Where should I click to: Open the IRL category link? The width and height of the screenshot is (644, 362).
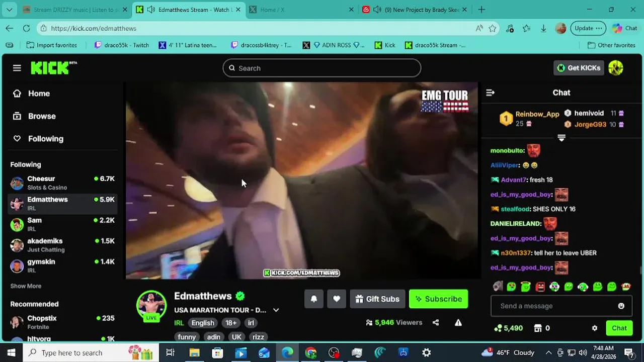[179, 323]
